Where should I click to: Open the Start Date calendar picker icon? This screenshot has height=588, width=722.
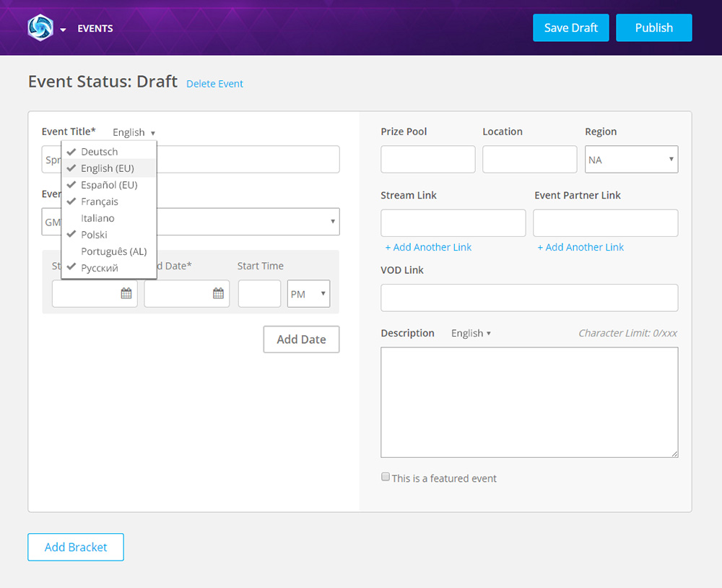125,293
